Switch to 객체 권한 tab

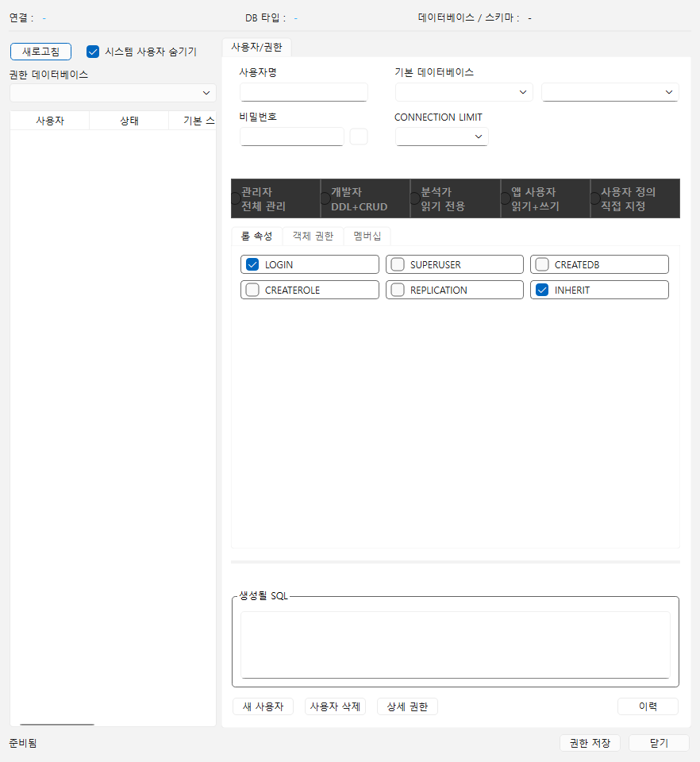click(x=313, y=237)
